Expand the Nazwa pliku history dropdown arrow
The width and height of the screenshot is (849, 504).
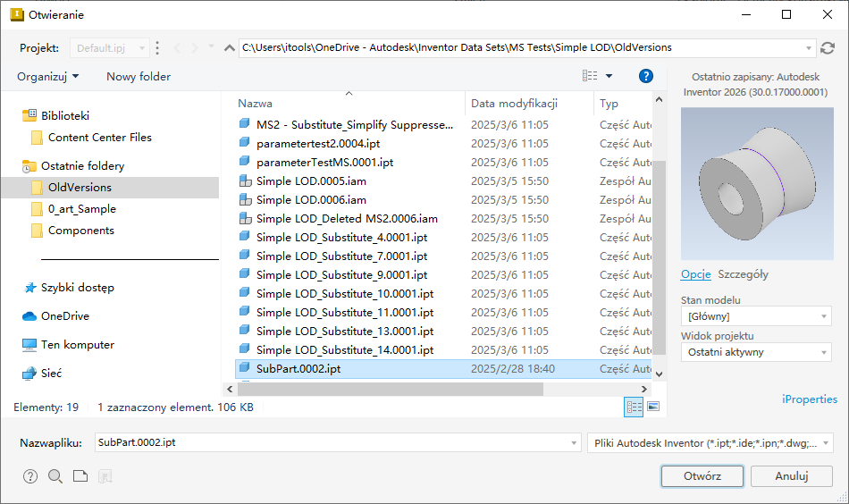coord(574,443)
